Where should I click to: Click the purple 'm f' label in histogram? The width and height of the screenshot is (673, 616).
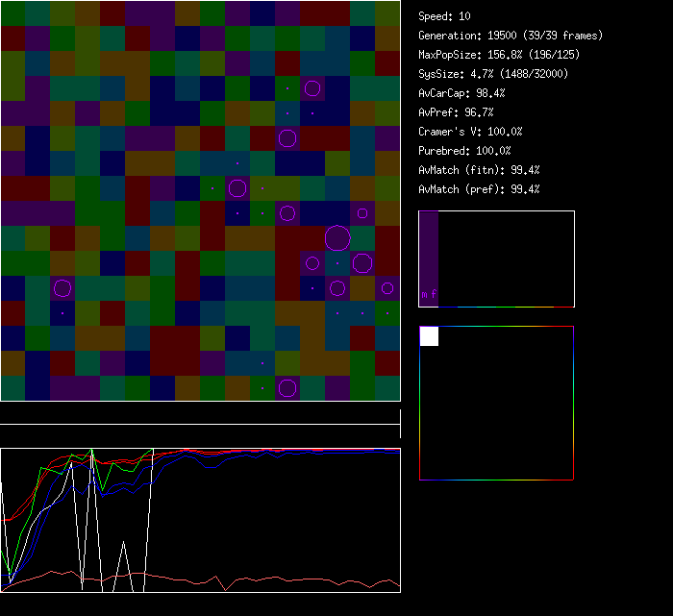(429, 294)
